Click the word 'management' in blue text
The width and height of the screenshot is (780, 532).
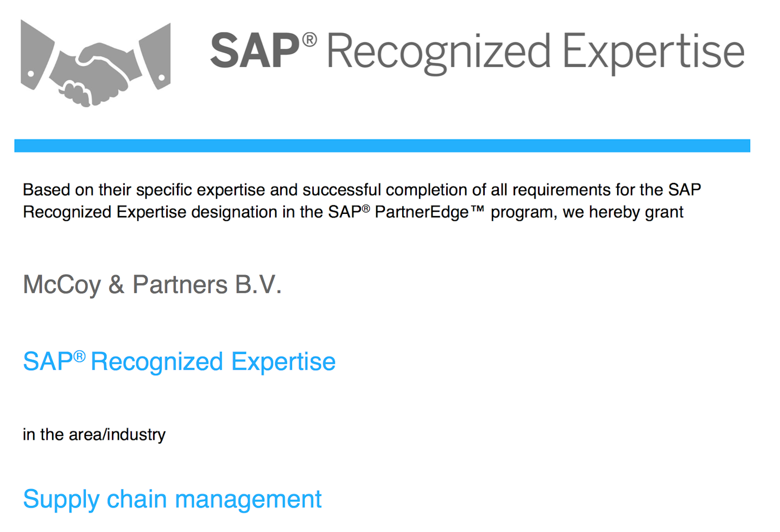[x=248, y=499]
